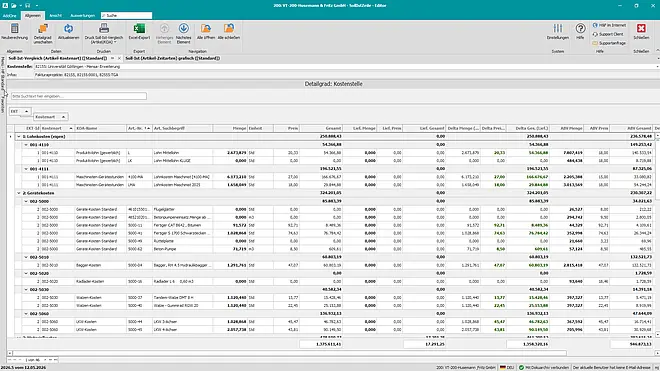Launch the Support Client
The image size is (660, 371).
(608, 34)
